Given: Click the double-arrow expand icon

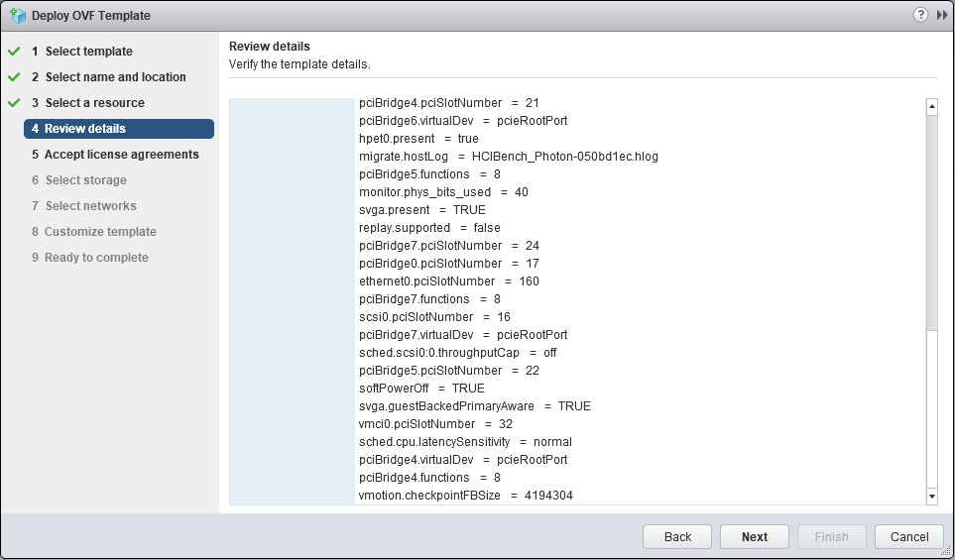Looking at the screenshot, I should pos(942,15).
